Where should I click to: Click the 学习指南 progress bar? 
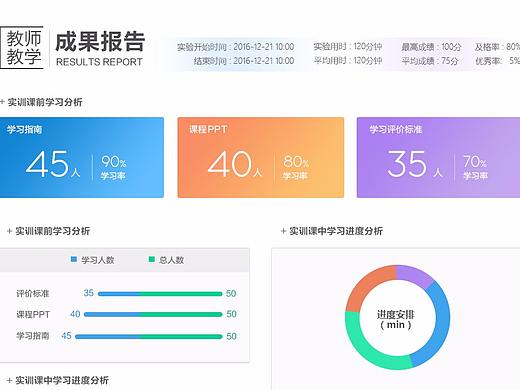pyautogui.click(x=149, y=337)
